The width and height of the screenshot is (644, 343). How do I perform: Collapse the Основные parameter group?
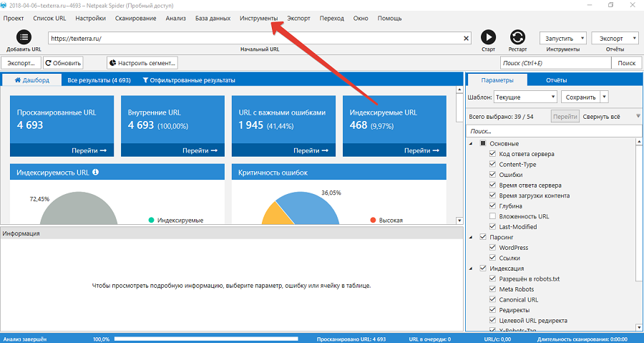(x=471, y=144)
